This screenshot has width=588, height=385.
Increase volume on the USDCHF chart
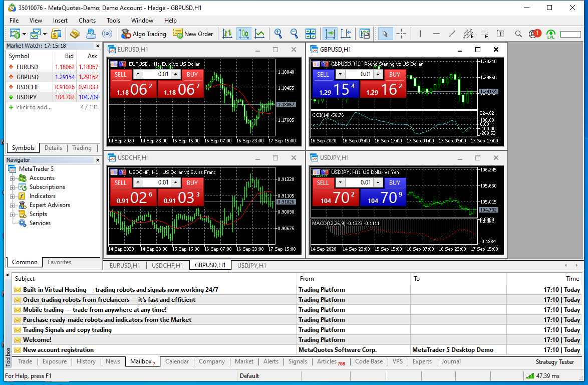(176, 182)
